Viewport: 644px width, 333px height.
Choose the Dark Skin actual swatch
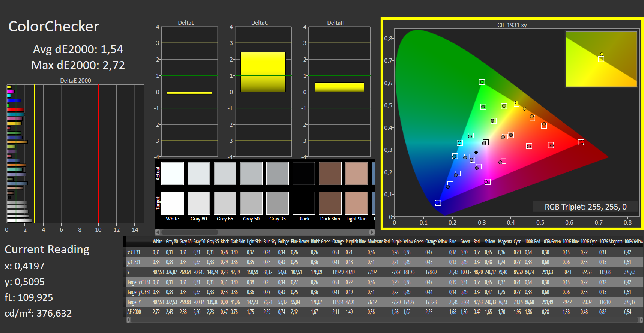point(330,174)
